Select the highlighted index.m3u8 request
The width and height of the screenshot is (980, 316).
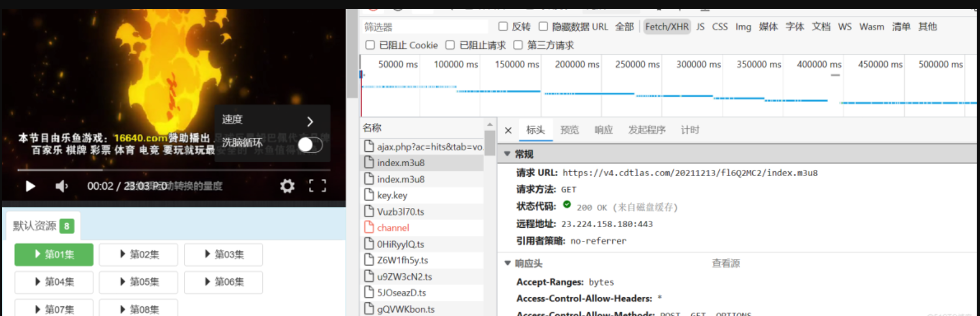(x=422, y=163)
